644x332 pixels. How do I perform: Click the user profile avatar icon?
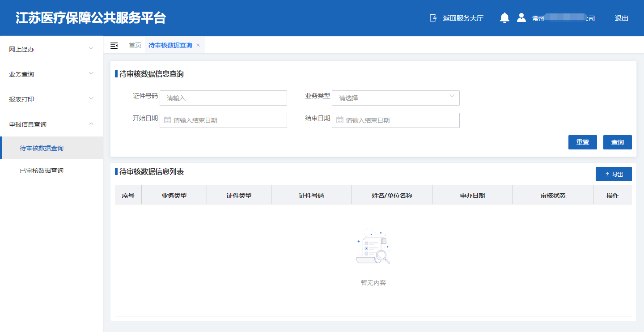click(x=521, y=18)
